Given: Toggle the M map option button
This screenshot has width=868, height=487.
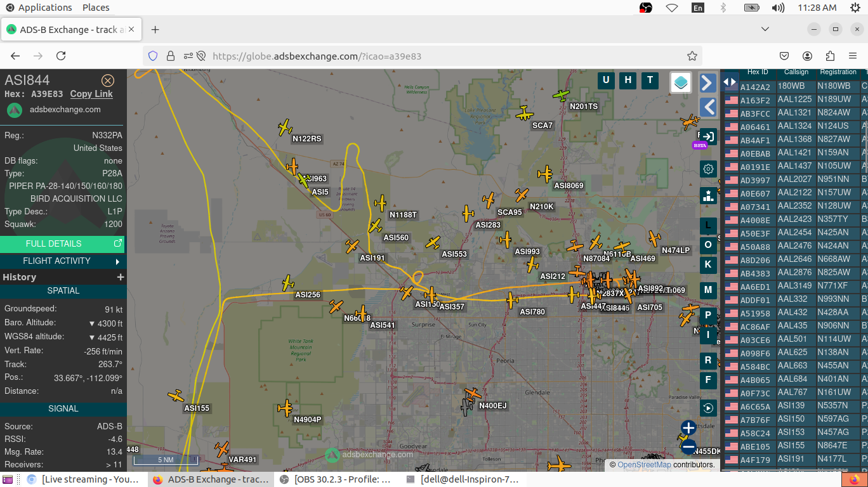Looking at the screenshot, I should [x=708, y=290].
